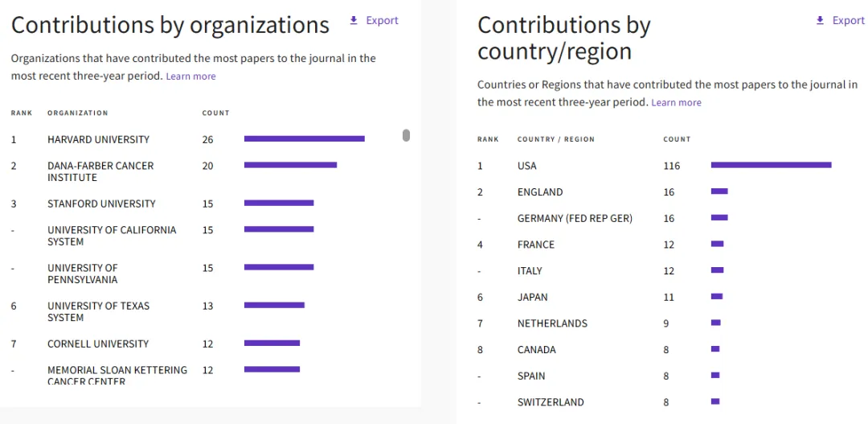Select SWITZERLAND row in country list
This screenshot has width=868, height=424.
[551, 402]
